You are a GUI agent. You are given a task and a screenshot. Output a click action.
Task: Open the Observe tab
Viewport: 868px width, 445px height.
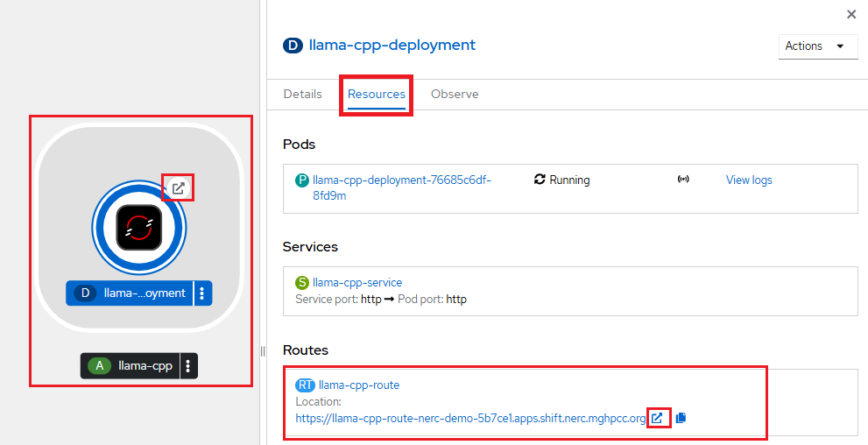pyautogui.click(x=455, y=94)
